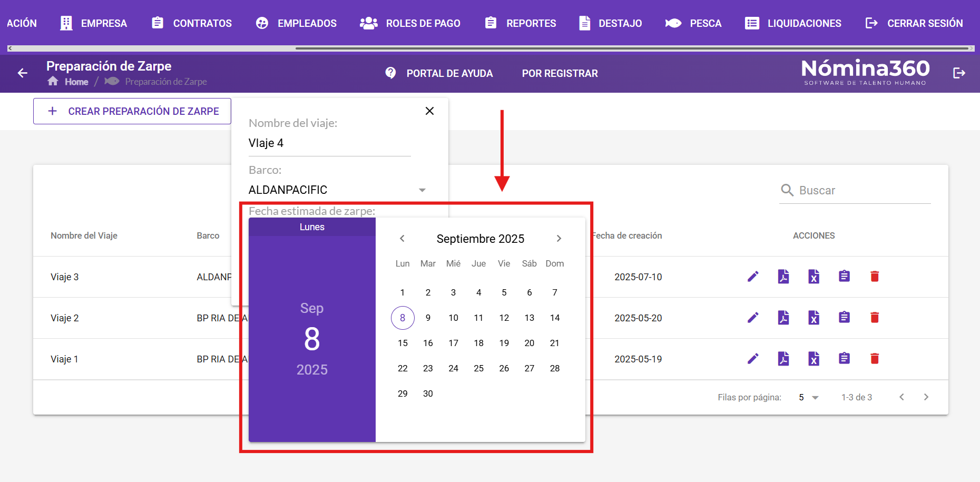The width and height of the screenshot is (980, 482).
Task: Open the CONTRATOS menu
Action: point(192,23)
